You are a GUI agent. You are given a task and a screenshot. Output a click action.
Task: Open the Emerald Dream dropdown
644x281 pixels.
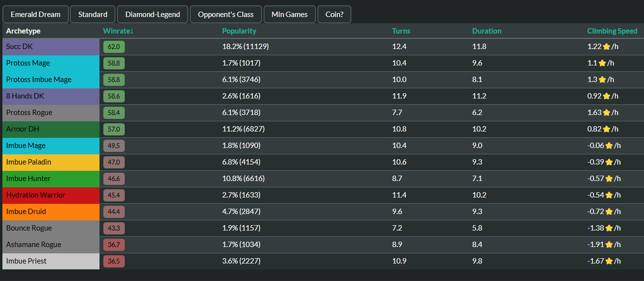[x=35, y=15]
